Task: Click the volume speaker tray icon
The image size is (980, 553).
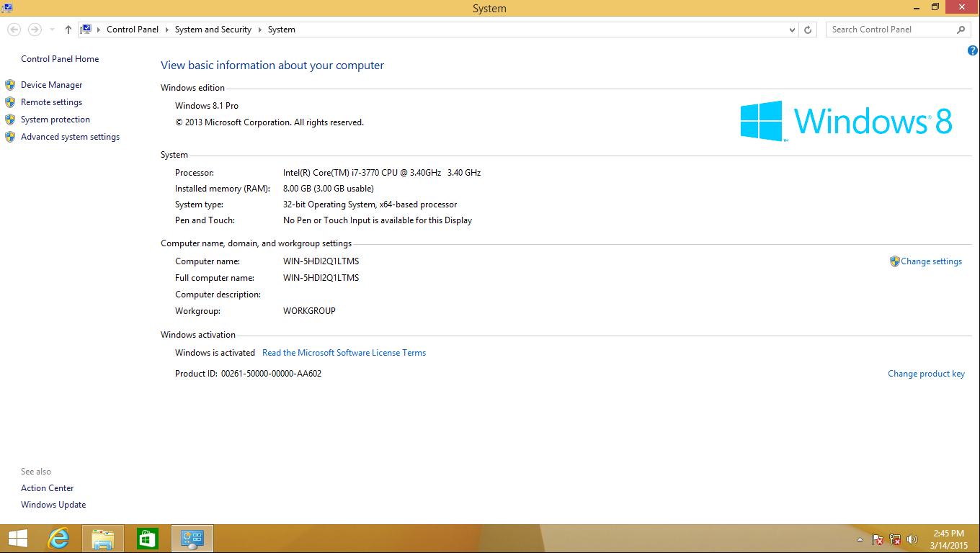Action: point(912,539)
